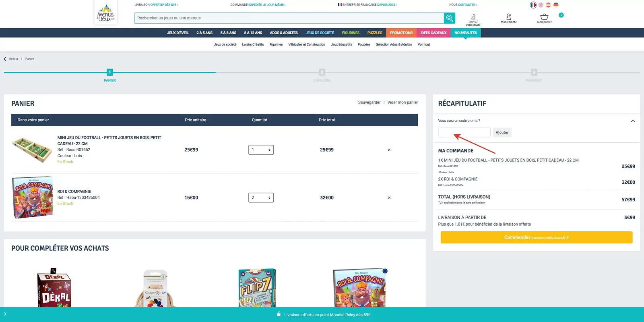Click step 1 Panier progress marker
The width and height of the screenshot is (644, 322).
[110, 73]
